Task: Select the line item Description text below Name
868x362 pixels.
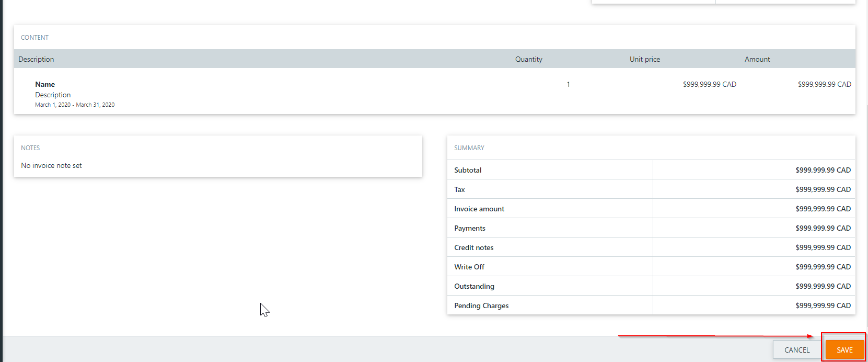Action: tap(53, 95)
